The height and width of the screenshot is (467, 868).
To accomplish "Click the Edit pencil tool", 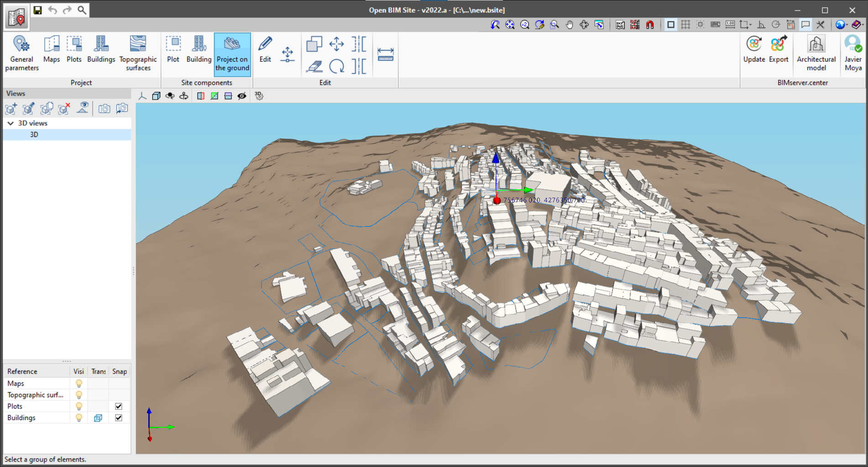I will pyautogui.click(x=265, y=50).
